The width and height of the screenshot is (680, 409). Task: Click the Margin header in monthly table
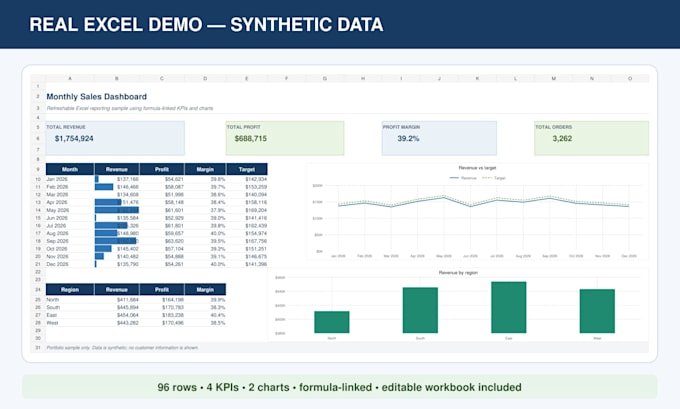205,169
